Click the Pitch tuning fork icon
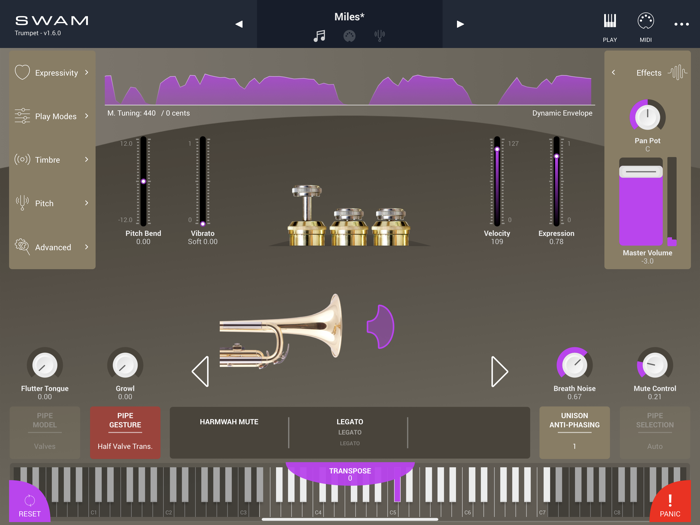The height and width of the screenshot is (525, 700). [22, 203]
